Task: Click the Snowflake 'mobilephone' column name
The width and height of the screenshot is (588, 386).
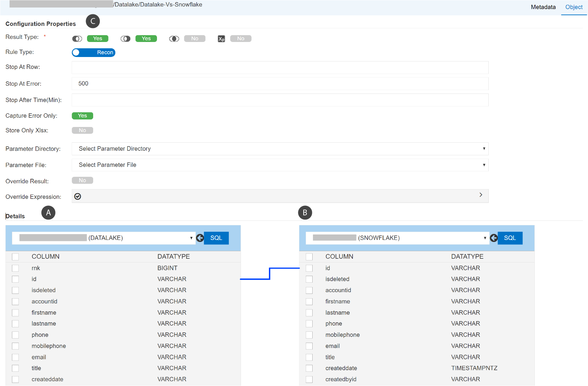Action: pyautogui.click(x=343, y=335)
